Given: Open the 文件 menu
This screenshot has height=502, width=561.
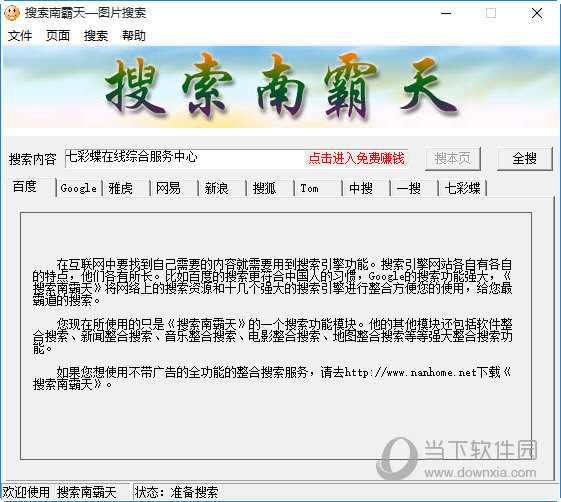Looking at the screenshot, I should pyautogui.click(x=20, y=36).
